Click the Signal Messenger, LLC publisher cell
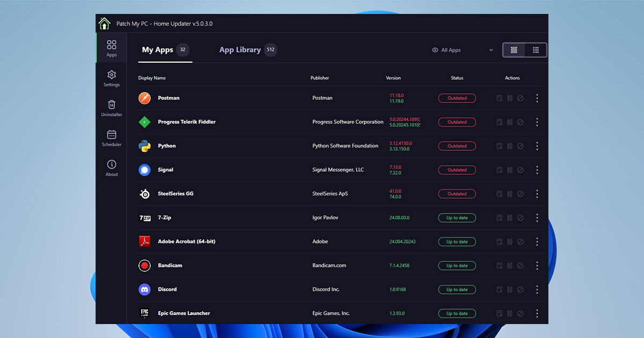This screenshot has height=338, width=644. [x=338, y=170]
